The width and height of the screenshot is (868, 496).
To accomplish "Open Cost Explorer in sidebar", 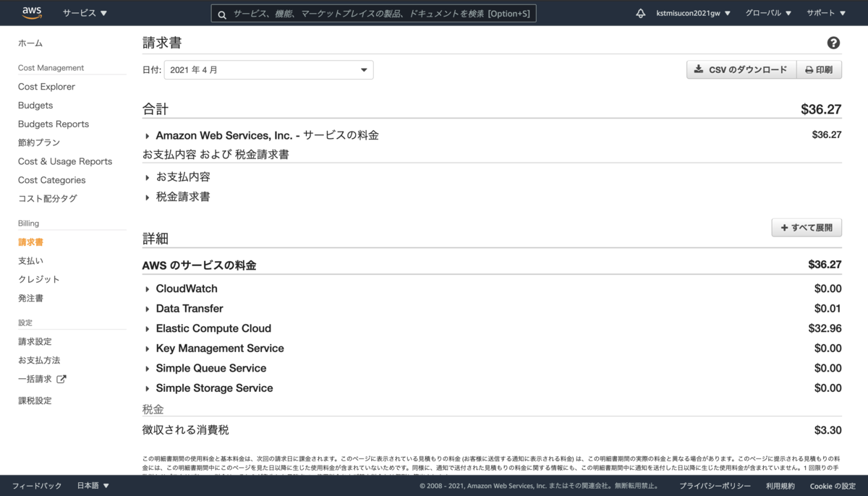I will 46,87.
